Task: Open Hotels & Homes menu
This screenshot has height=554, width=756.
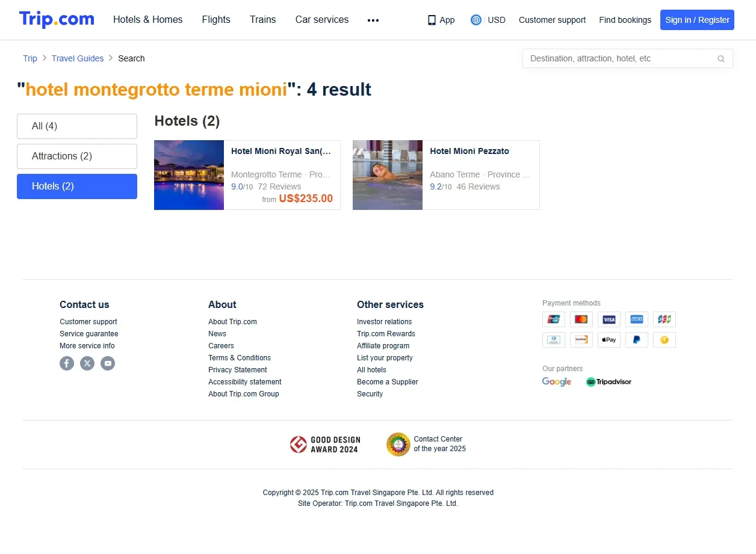Action: pyautogui.click(x=148, y=20)
